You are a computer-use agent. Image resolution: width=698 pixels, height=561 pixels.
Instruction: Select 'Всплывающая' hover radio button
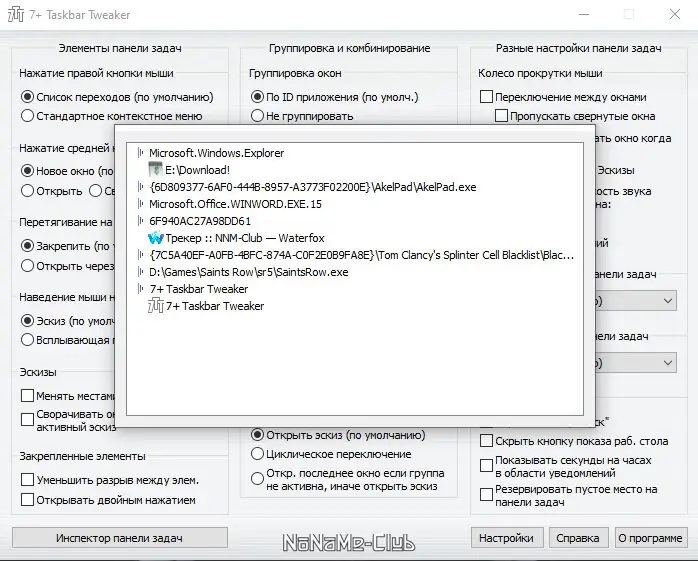27,340
